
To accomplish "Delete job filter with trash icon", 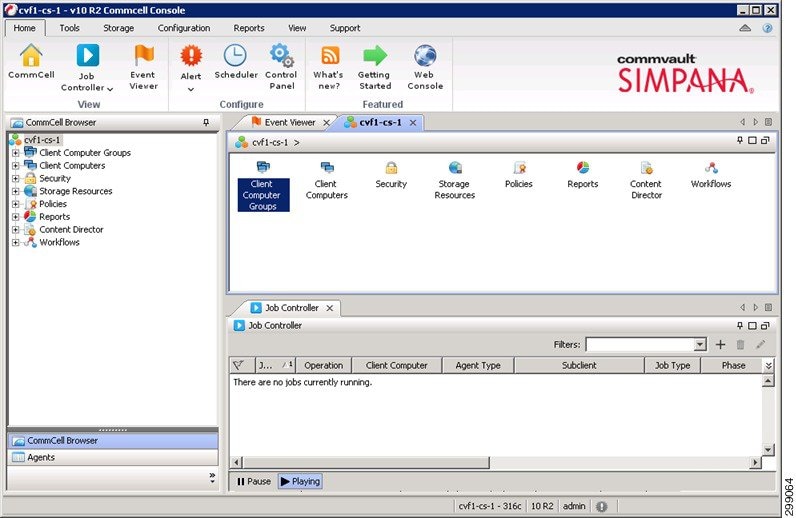I will [740, 345].
